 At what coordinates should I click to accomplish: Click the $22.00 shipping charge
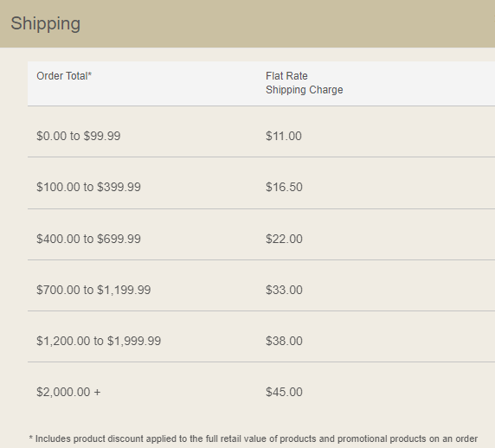point(284,239)
